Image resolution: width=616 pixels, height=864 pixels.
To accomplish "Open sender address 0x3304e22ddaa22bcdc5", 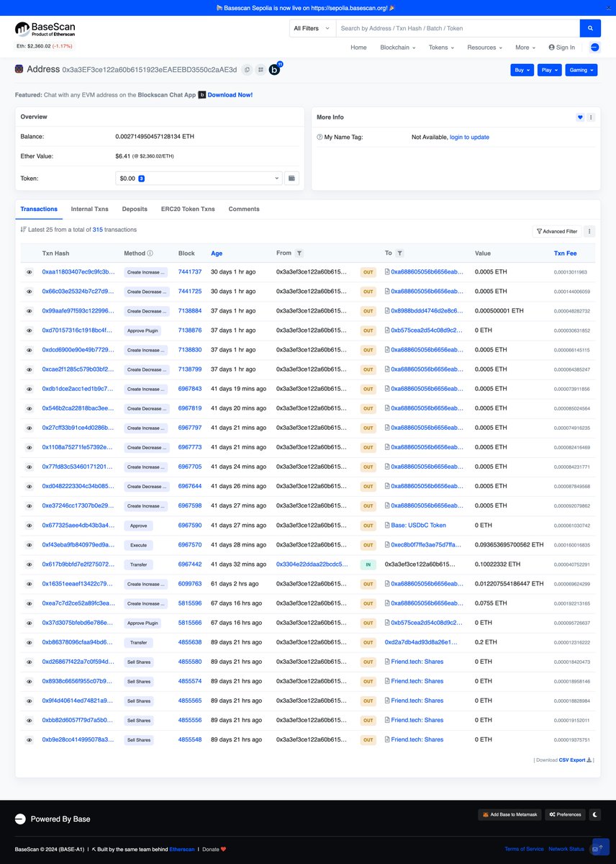I will pyautogui.click(x=312, y=564).
